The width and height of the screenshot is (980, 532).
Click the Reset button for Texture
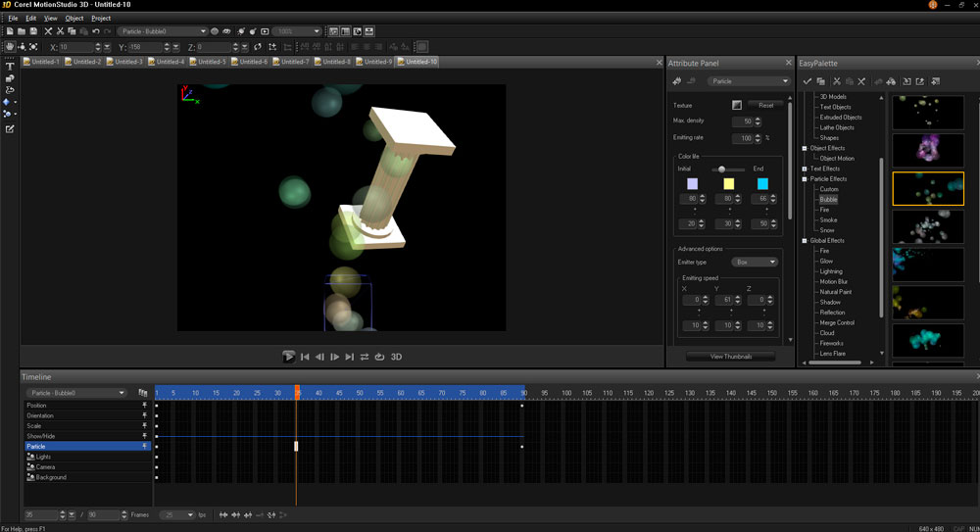click(x=765, y=105)
